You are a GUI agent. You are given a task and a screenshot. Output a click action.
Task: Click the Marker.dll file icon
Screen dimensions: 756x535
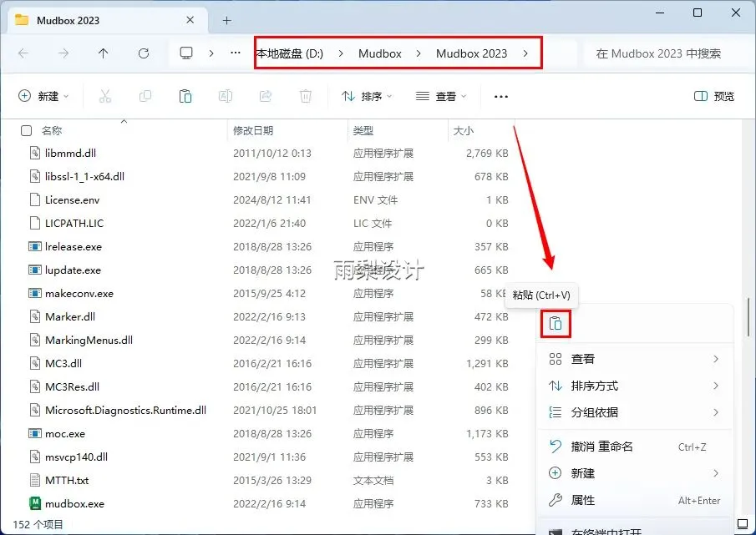pyautogui.click(x=35, y=316)
